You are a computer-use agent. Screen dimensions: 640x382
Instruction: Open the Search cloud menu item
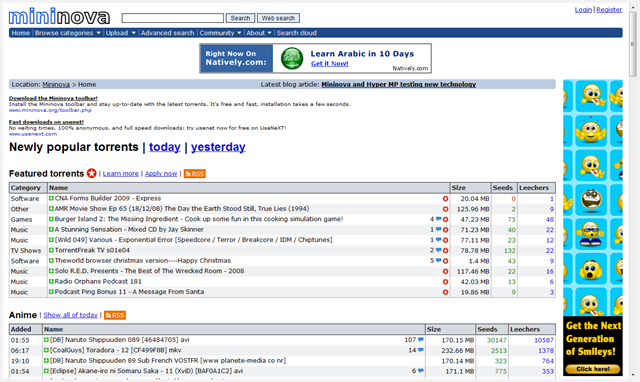(297, 33)
